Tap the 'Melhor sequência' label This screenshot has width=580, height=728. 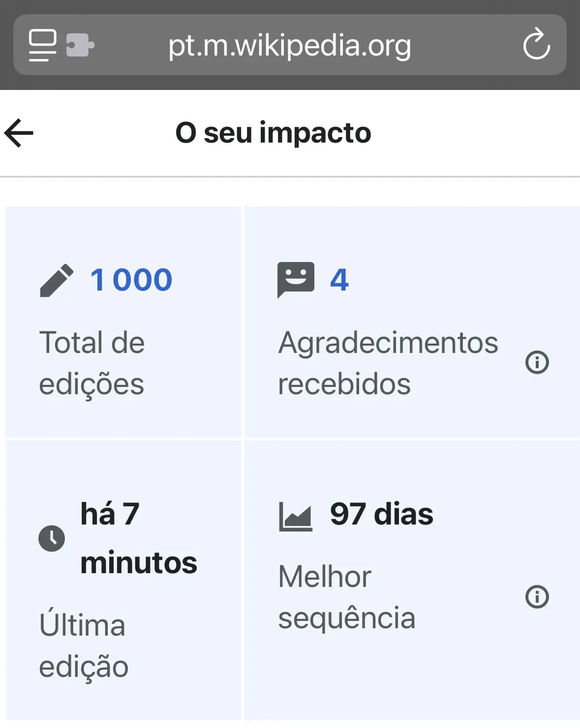(347, 597)
